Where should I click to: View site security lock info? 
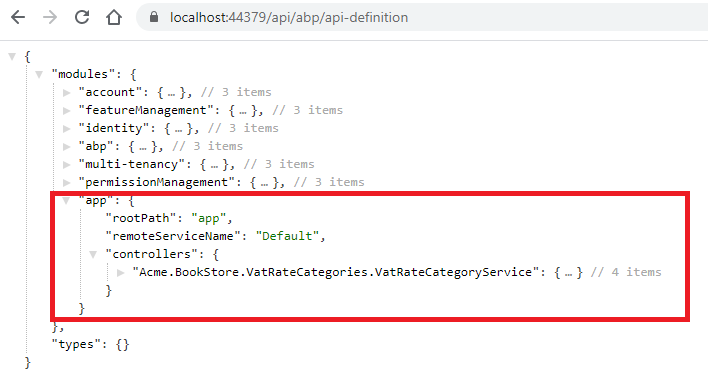[154, 17]
